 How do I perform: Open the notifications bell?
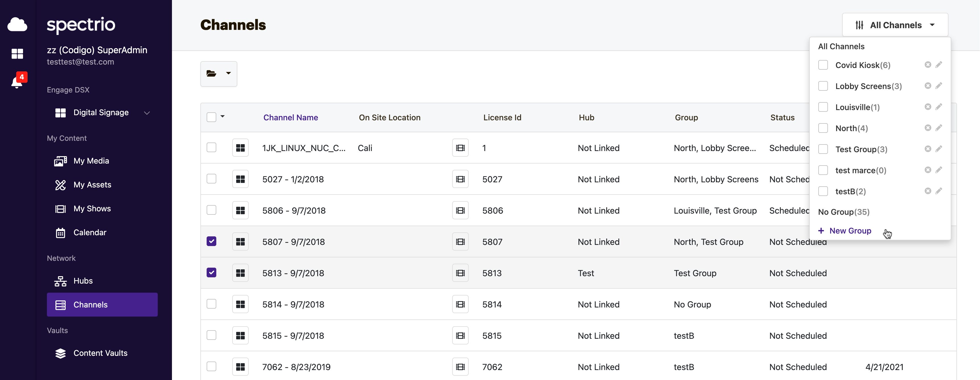[17, 82]
